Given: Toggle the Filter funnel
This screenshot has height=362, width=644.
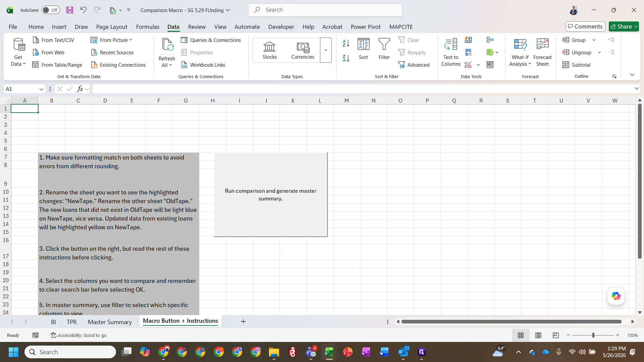Looking at the screenshot, I should tap(384, 49).
